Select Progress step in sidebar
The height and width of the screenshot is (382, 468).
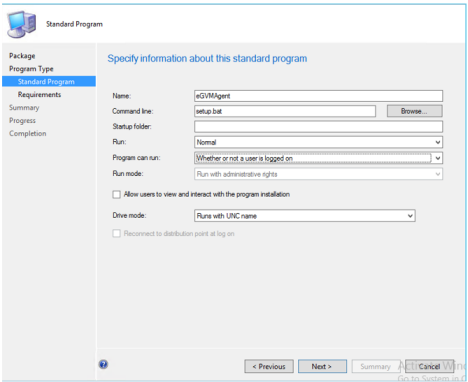22,120
